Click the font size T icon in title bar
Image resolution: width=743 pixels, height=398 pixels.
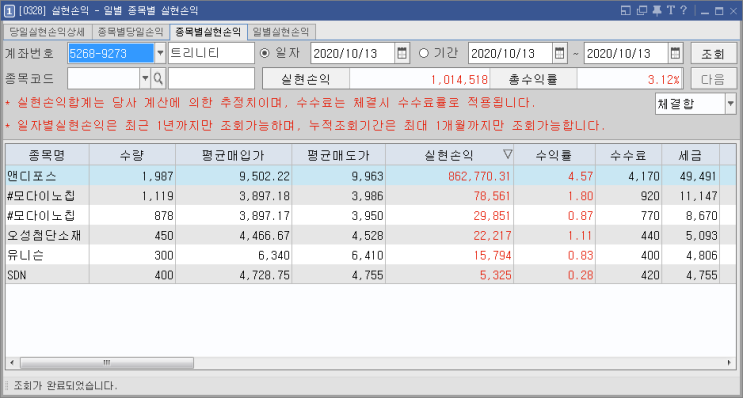pos(670,10)
